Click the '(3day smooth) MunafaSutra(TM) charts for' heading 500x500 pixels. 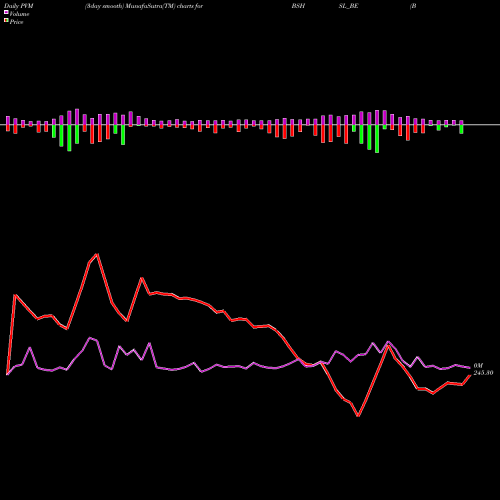(x=144, y=6)
